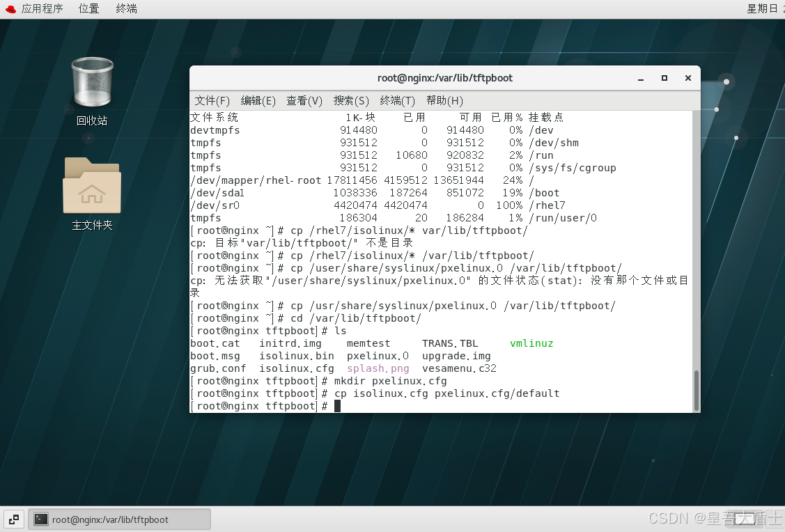
Task: Click the /dev/sr0 filesystem entry
Action: tap(215, 205)
